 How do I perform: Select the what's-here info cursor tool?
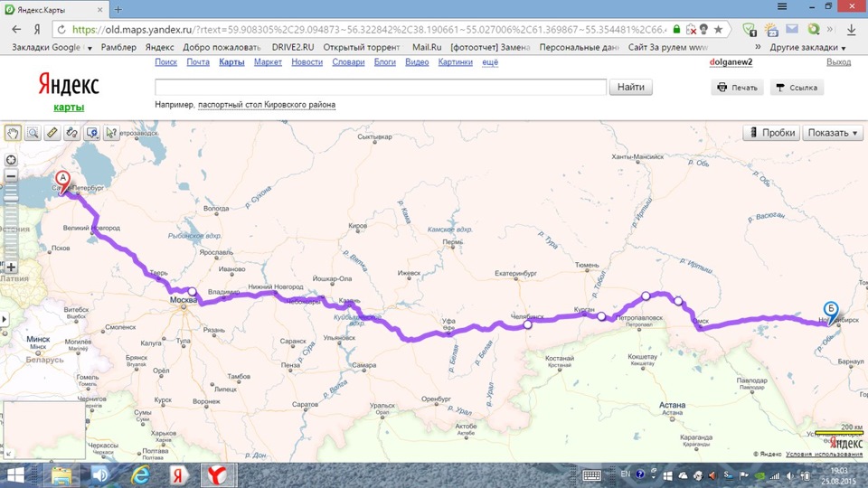(x=111, y=133)
